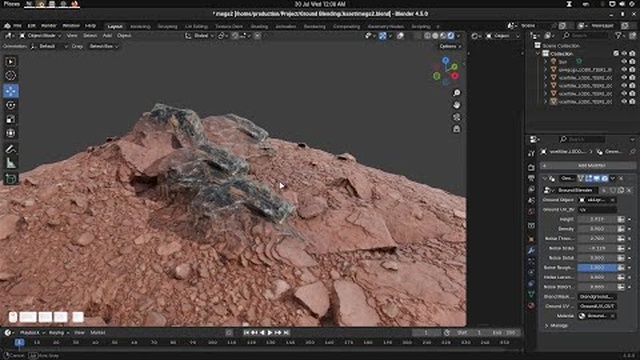Select the Move tool
This screenshot has height=360, width=640.
(11, 91)
